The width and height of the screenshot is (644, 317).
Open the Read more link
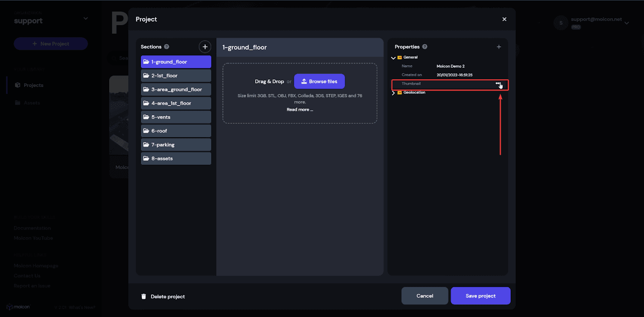click(299, 110)
